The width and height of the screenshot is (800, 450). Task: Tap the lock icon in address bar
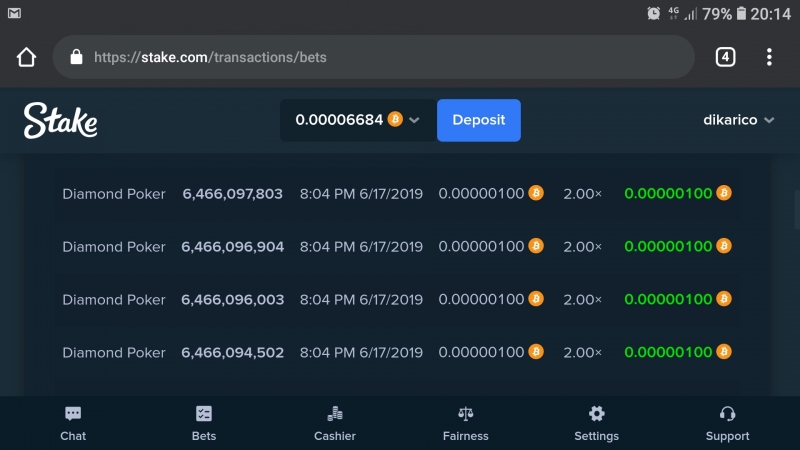point(76,57)
